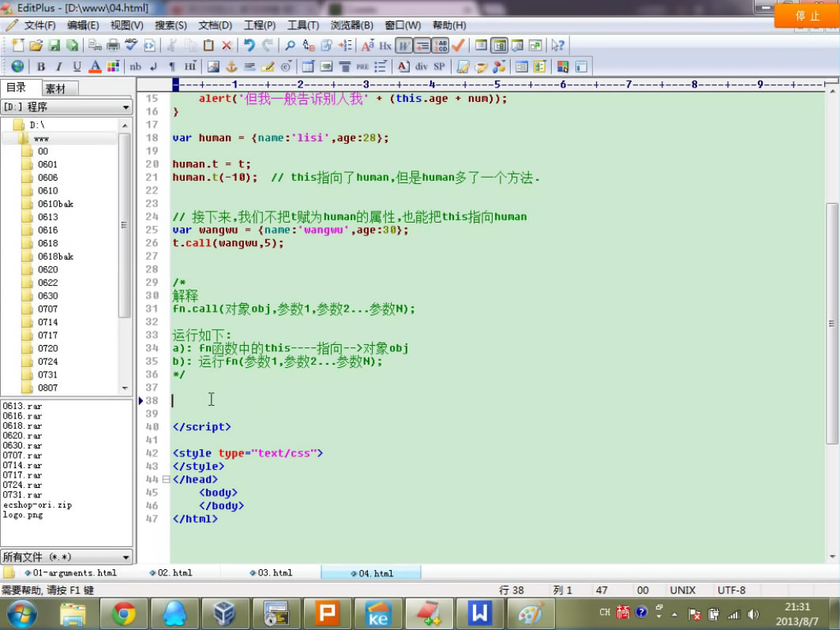Insert HTML table icon
The height and width of the screenshot is (630, 840).
308,66
